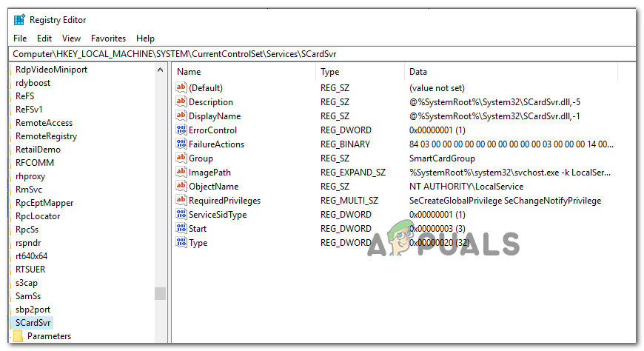Select the s3cap key

pyautogui.click(x=27, y=283)
